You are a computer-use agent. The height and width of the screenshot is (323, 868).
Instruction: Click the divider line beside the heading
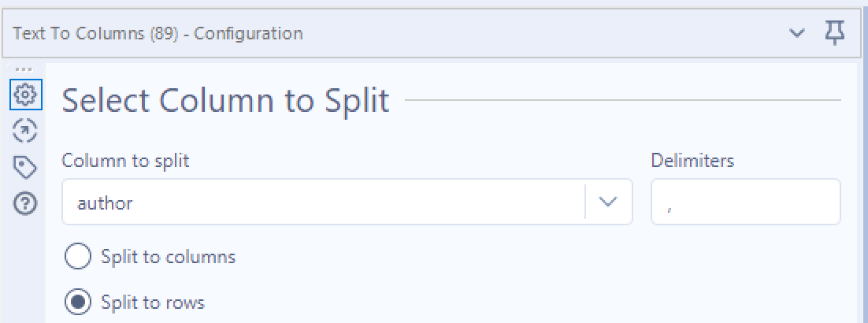point(622,101)
